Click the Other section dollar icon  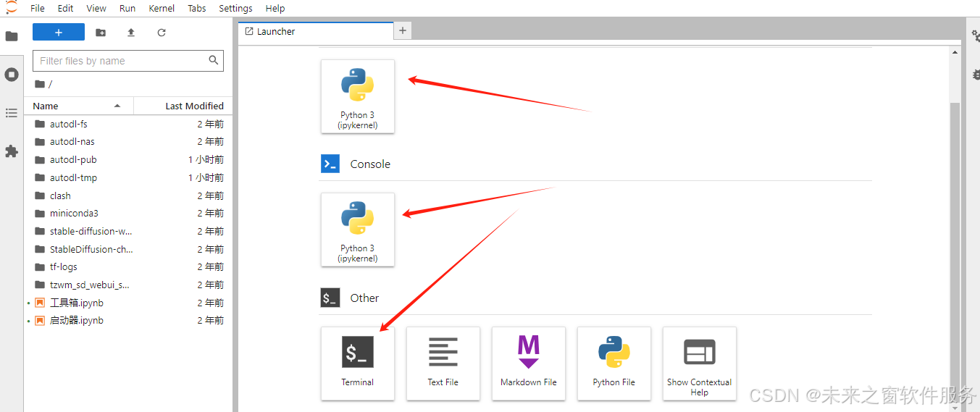330,298
